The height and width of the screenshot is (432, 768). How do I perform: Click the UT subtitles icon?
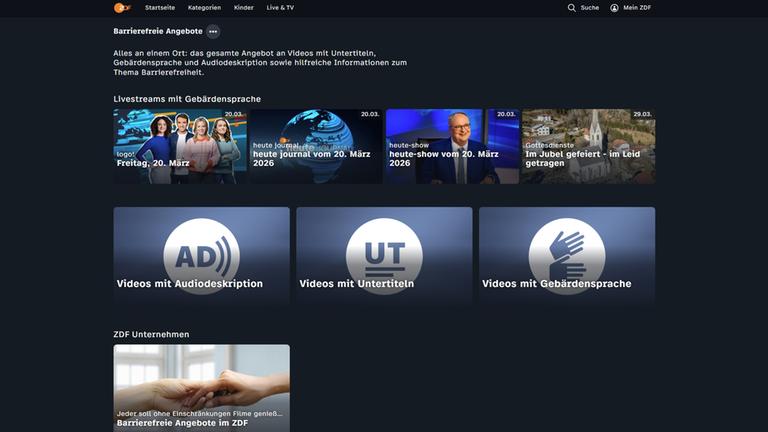384,256
